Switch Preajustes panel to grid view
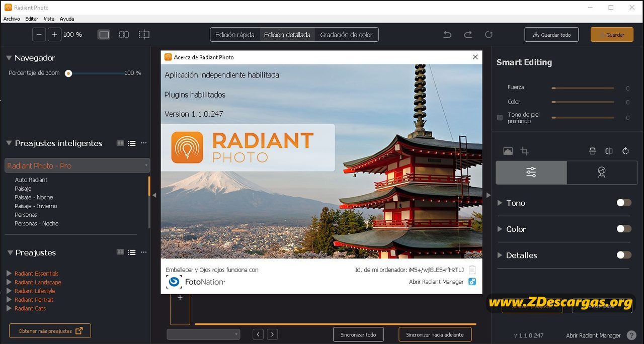 pyautogui.click(x=120, y=252)
